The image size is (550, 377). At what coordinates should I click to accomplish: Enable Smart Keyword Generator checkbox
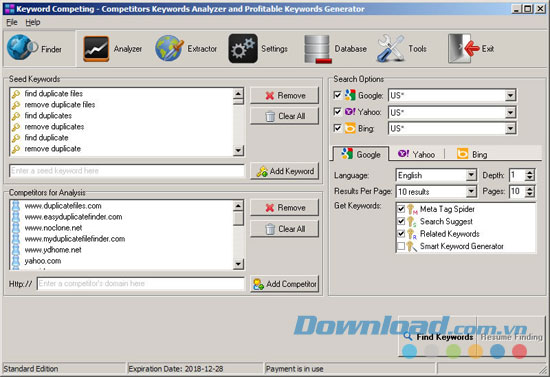tap(401, 246)
